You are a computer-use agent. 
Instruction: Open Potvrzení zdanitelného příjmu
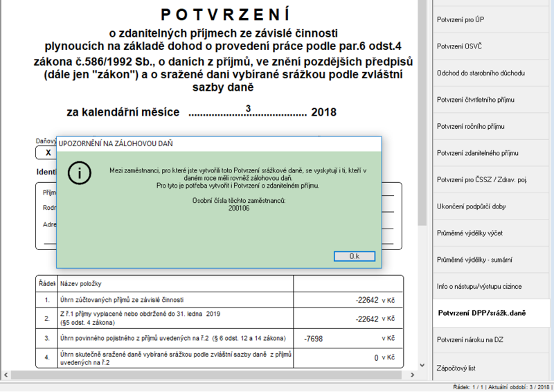491,153
